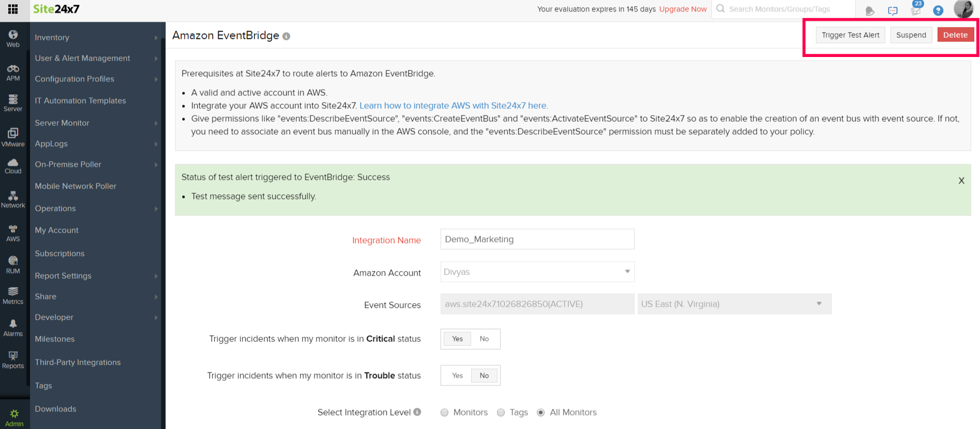Image resolution: width=980 pixels, height=429 pixels.
Task: Click the help question mark icon
Action: pyautogui.click(x=938, y=10)
